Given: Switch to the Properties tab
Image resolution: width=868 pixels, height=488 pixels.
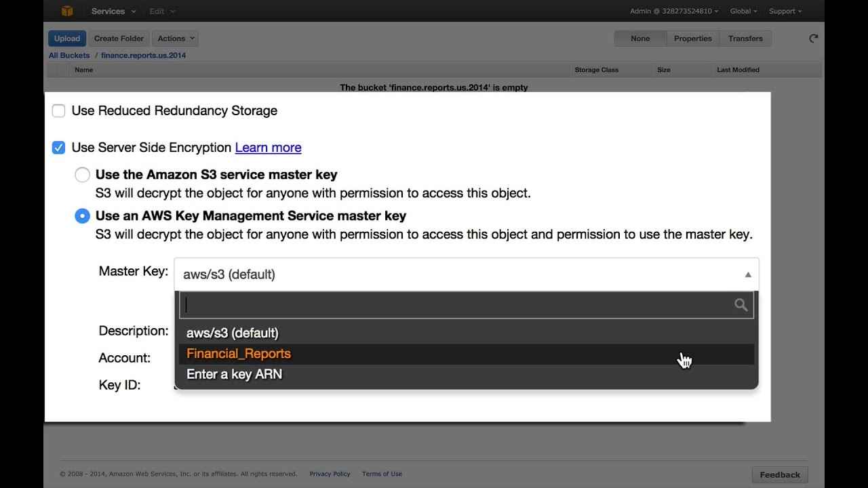Looking at the screenshot, I should [692, 39].
